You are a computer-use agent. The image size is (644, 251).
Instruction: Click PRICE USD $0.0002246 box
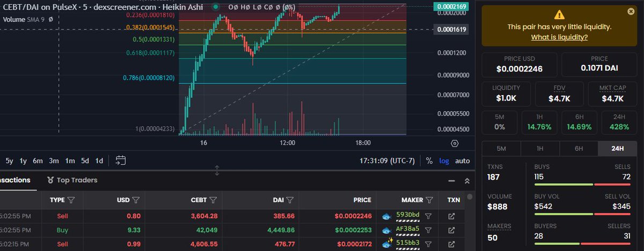point(519,64)
